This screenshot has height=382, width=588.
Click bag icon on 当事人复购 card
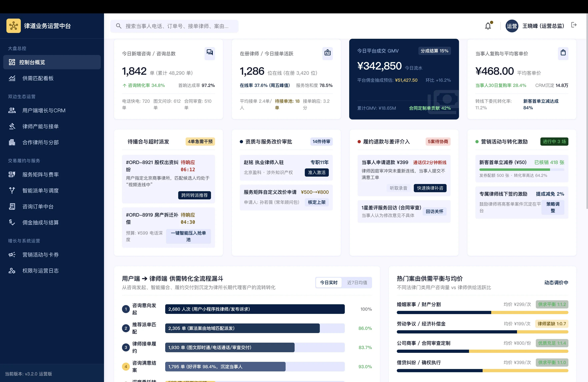point(563,52)
